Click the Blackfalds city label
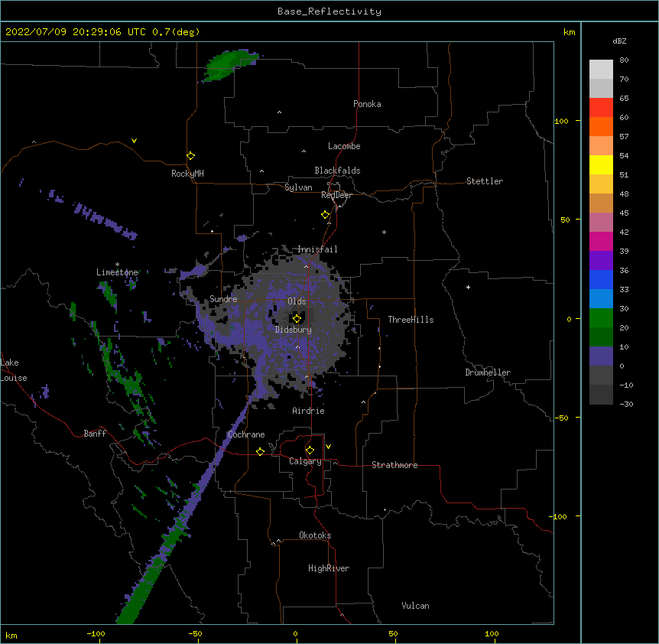Image resolution: width=659 pixels, height=644 pixels. (x=337, y=171)
